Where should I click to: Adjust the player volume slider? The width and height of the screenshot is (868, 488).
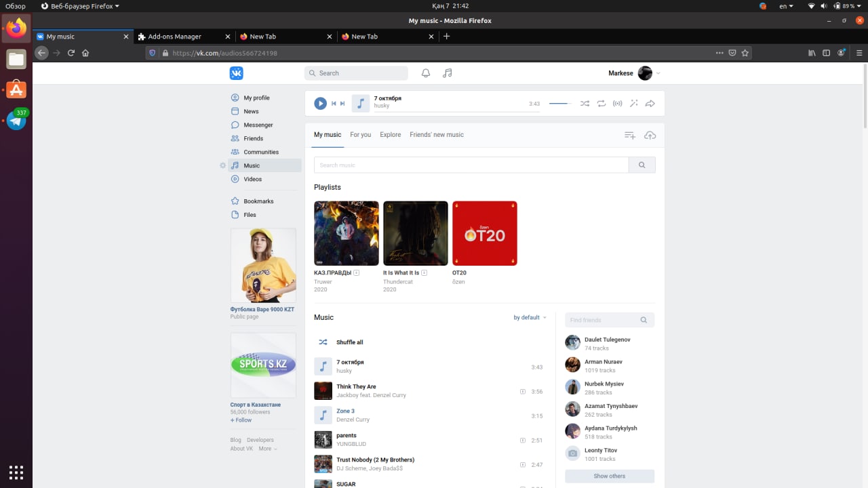(560, 104)
